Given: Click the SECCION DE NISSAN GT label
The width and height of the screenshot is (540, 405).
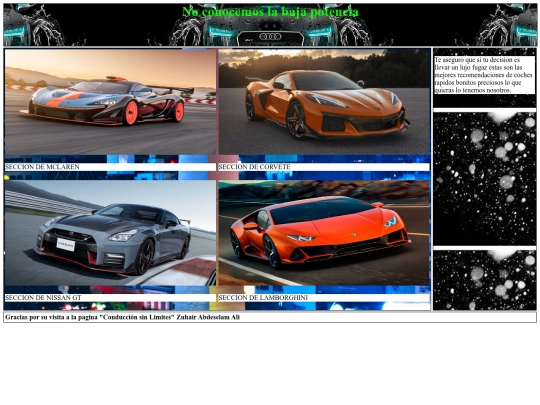Looking at the screenshot, I should click(x=43, y=298).
